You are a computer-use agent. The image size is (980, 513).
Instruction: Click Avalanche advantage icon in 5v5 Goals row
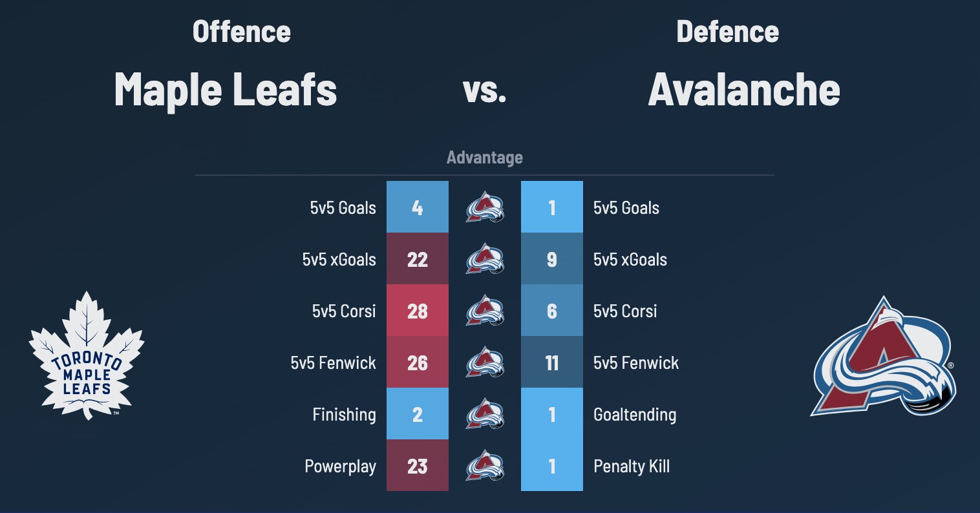pyautogui.click(x=485, y=207)
